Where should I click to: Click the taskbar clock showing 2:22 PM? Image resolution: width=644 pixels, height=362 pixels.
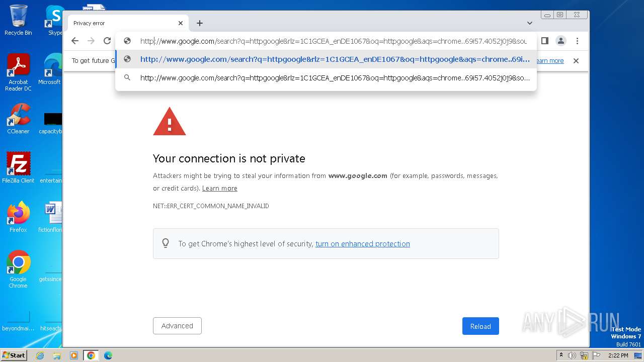coord(618,355)
